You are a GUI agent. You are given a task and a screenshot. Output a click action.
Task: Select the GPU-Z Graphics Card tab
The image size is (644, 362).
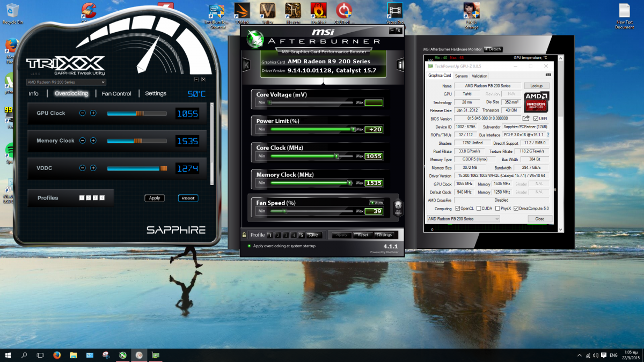tap(440, 76)
